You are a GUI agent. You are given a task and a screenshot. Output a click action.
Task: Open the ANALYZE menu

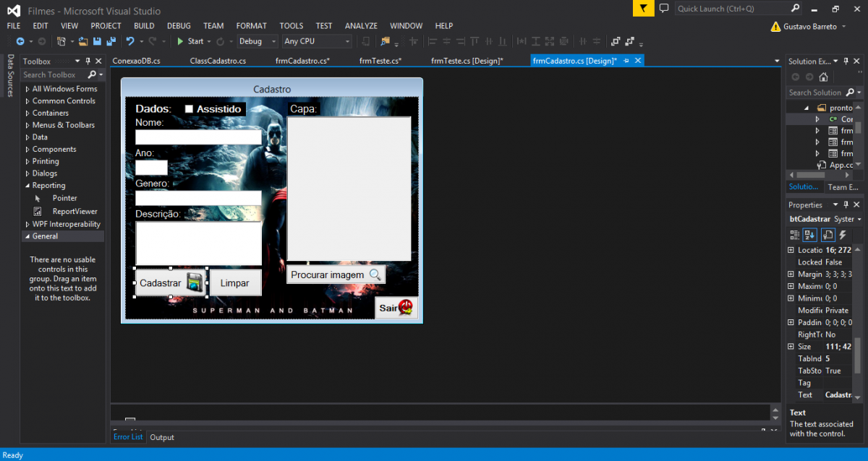pyautogui.click(x=361, y=25)
